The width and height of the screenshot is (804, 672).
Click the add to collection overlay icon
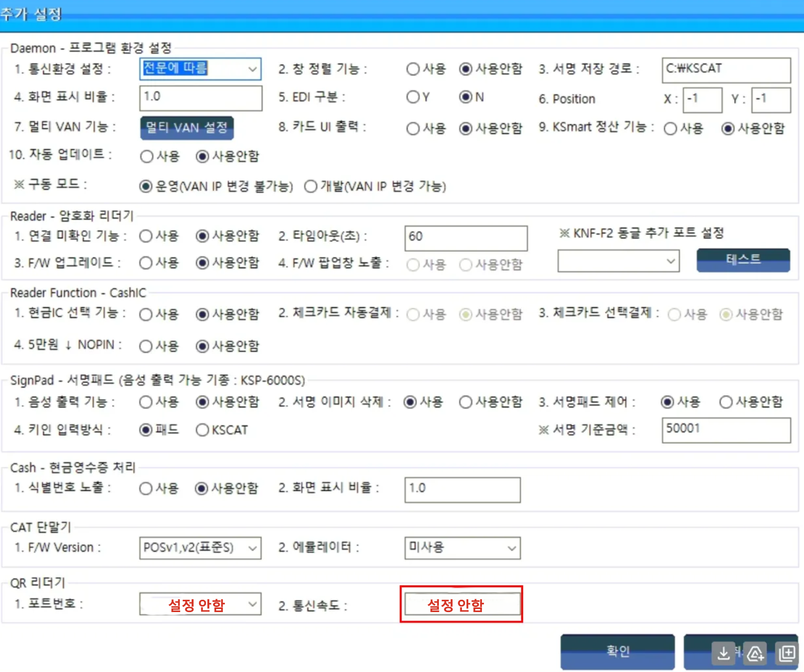787,653
